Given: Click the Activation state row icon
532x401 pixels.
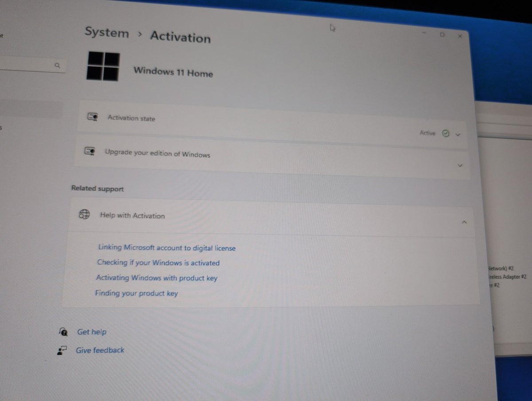Looking at the screenshot, I should (92, 117).
